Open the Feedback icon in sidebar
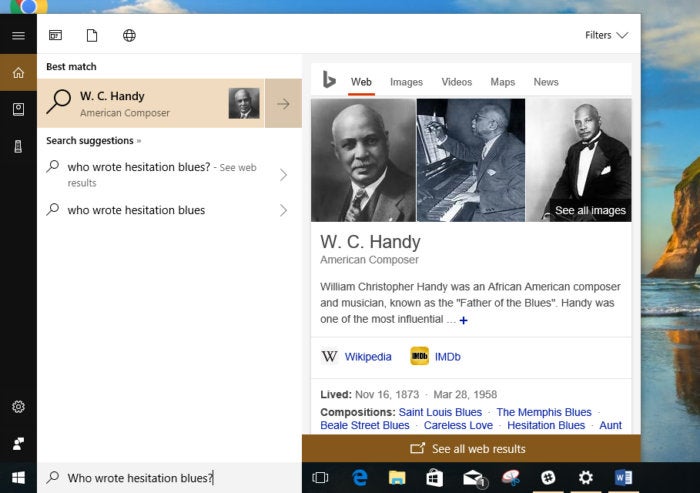The image size is (700, 493). [x=18, y=443]
